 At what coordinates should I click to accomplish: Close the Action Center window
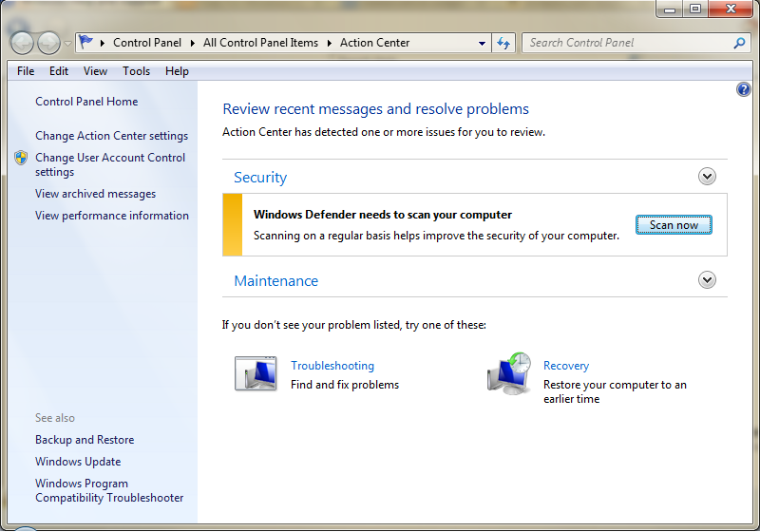tap(731, 9)
